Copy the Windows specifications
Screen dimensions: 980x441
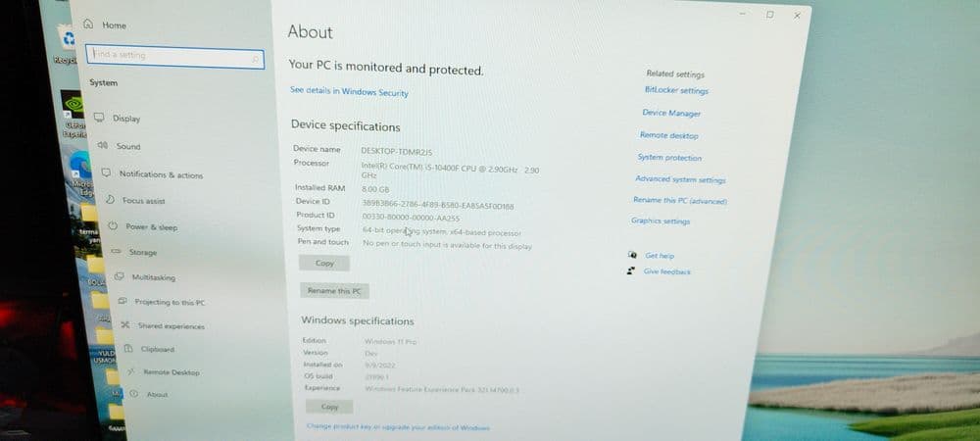coord(329,407)
